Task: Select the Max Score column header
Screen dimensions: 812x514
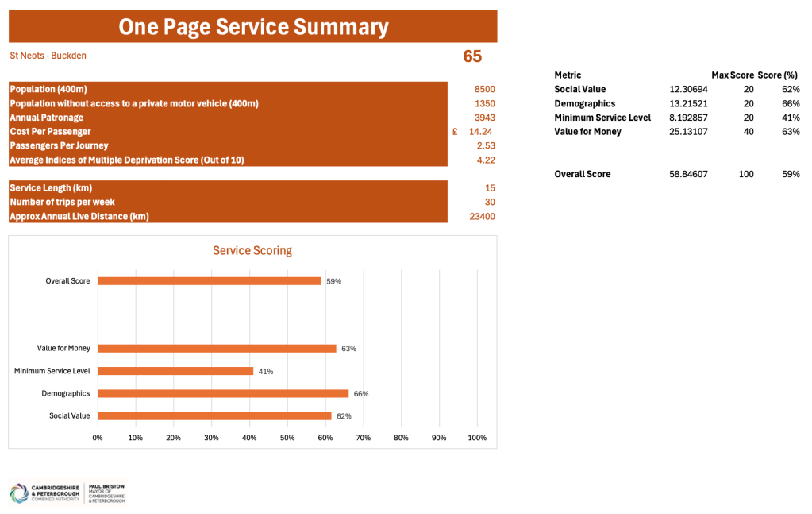Action: point(732,75)
